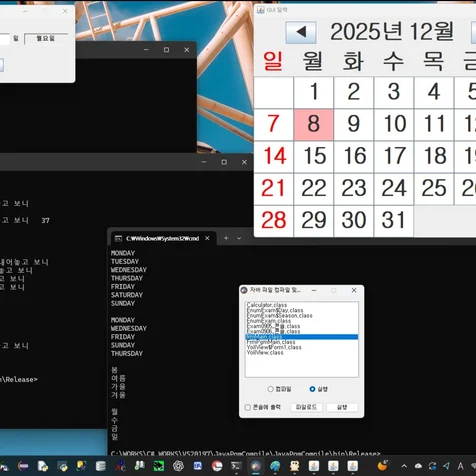Click the Edge browser taskbar icon
The width and height of the screenshot is (476, 476).
point(275,466)
